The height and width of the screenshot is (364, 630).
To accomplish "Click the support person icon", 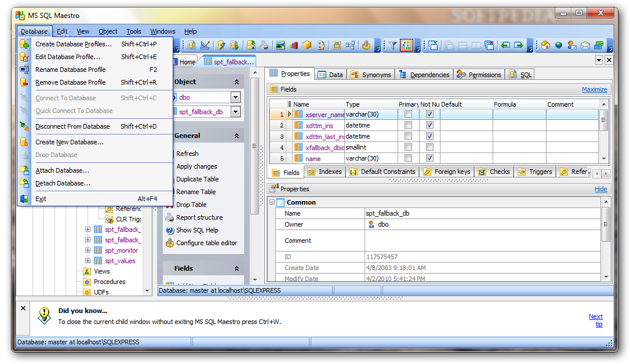I will point(572,45).
